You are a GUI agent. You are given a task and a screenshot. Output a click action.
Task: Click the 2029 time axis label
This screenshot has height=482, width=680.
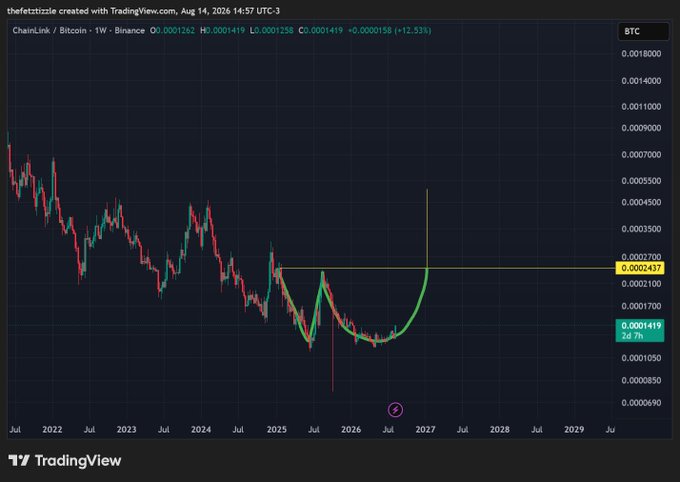tap(574, 430)
